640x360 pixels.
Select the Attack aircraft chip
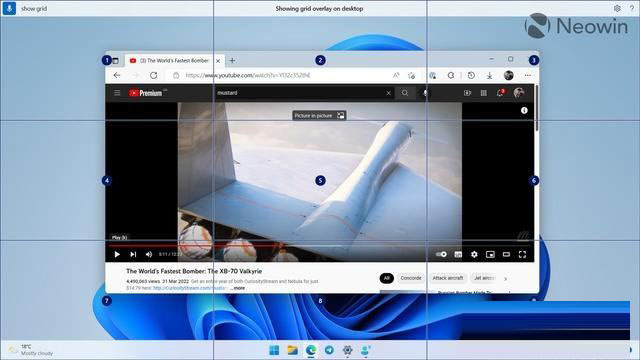[x=448, y=278]
